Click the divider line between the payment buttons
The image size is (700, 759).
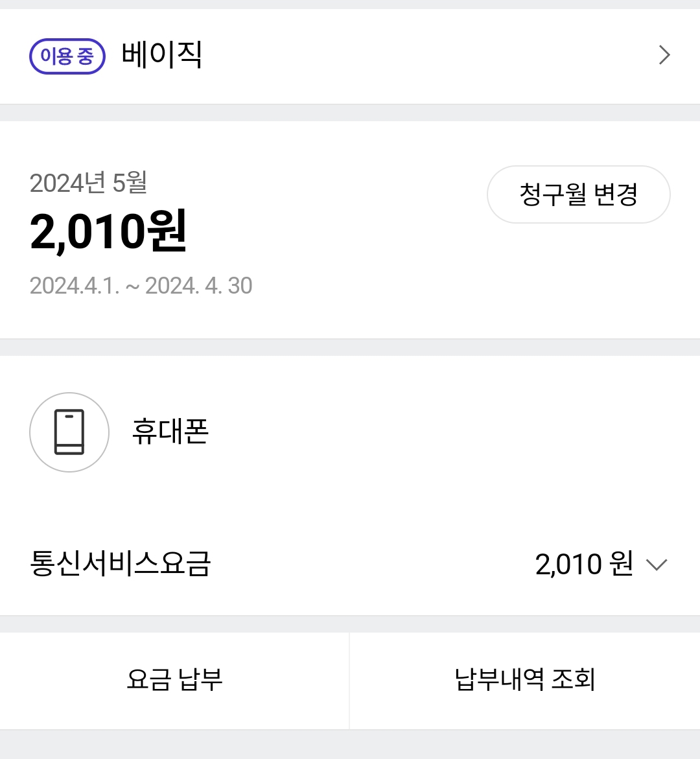(349, 681)
